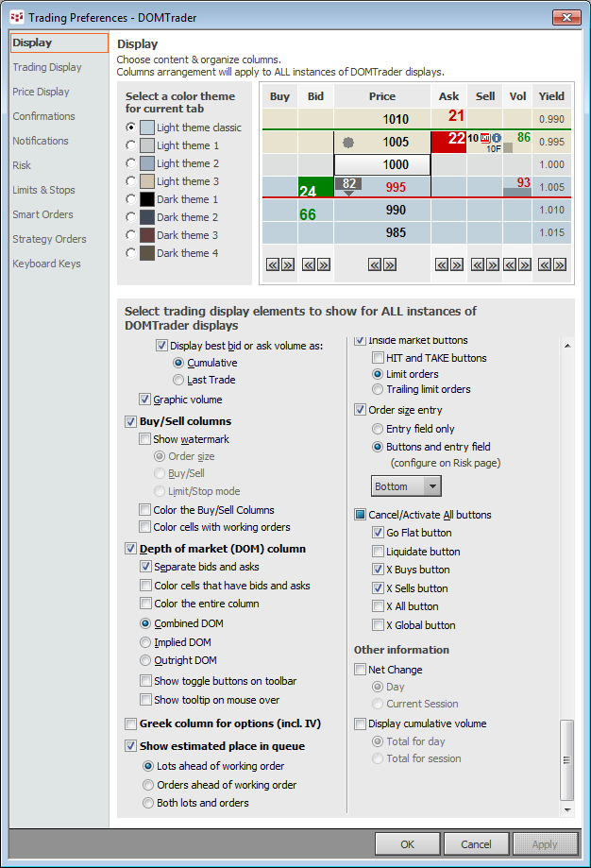Click the gray gear icon beside price 1005

click(347, 143)
